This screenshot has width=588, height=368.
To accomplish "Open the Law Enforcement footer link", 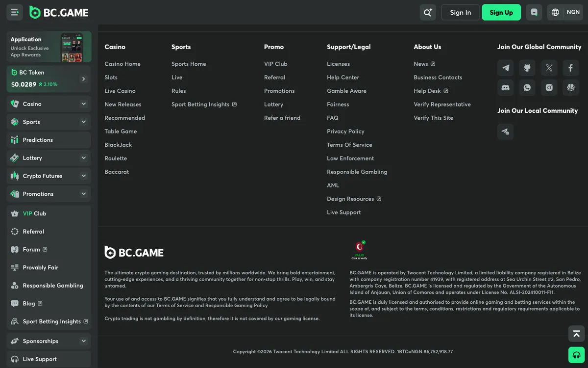I will point(350,158).
